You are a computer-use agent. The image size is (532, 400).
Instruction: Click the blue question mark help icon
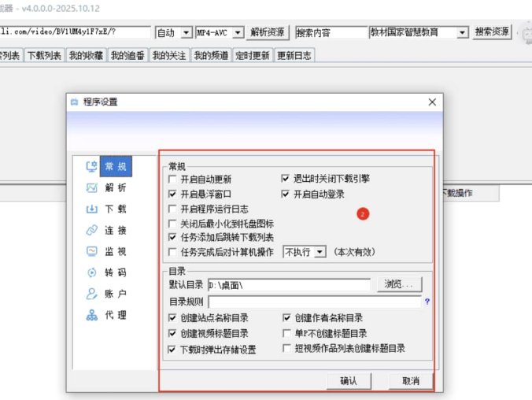pos(427,302)
